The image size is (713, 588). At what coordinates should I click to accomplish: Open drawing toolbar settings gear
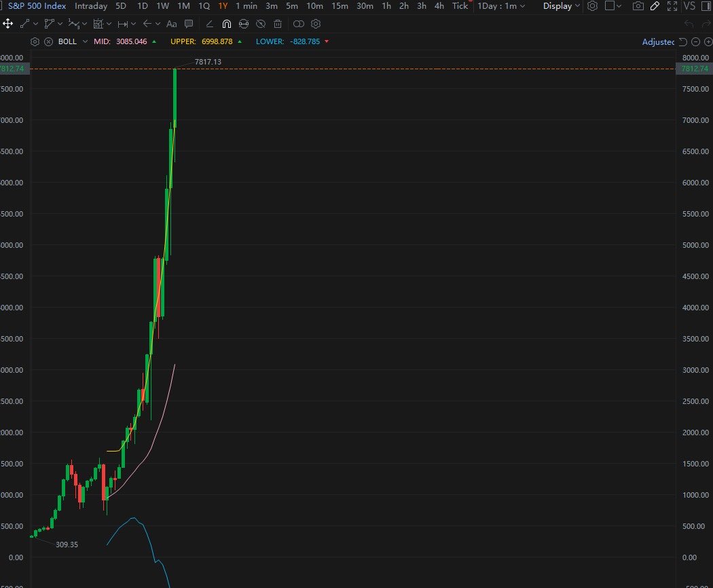coord(316,24)
